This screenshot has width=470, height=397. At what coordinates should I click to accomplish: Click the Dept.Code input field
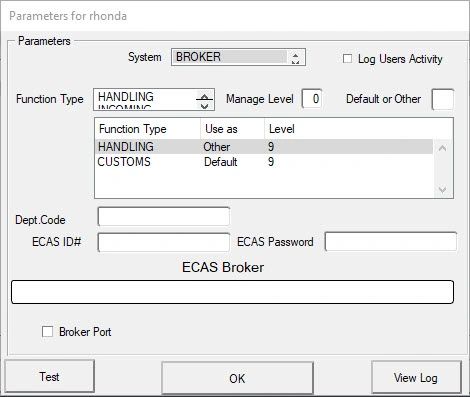click(164, 217)
